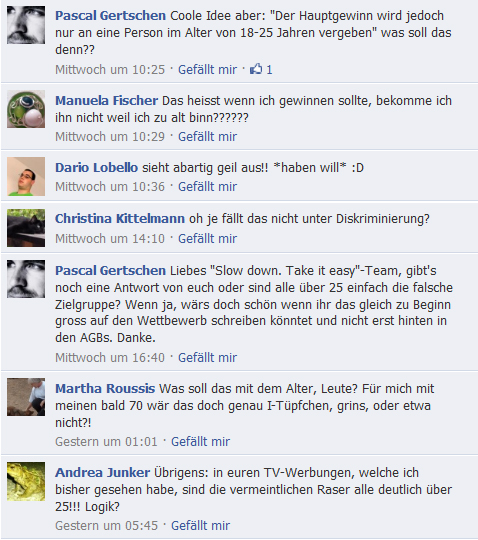
Task: Open Christina Kittelmann's name link
Action: tap(120, 219)
